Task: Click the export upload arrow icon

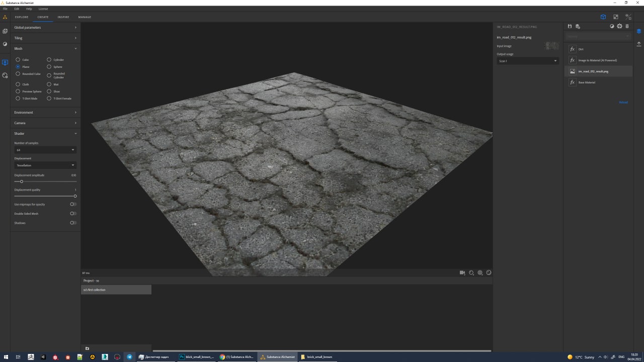Action: 638,44
